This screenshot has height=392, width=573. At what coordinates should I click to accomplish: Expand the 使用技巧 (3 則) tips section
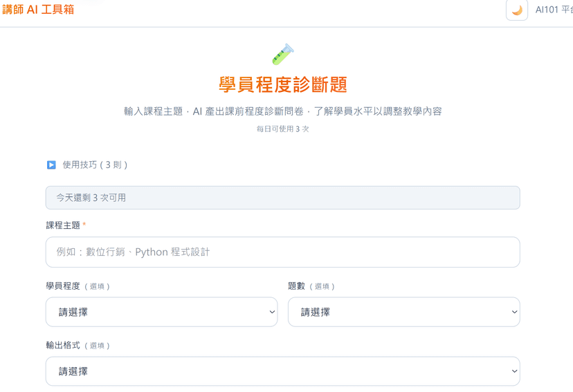click(x=87, y=165)
